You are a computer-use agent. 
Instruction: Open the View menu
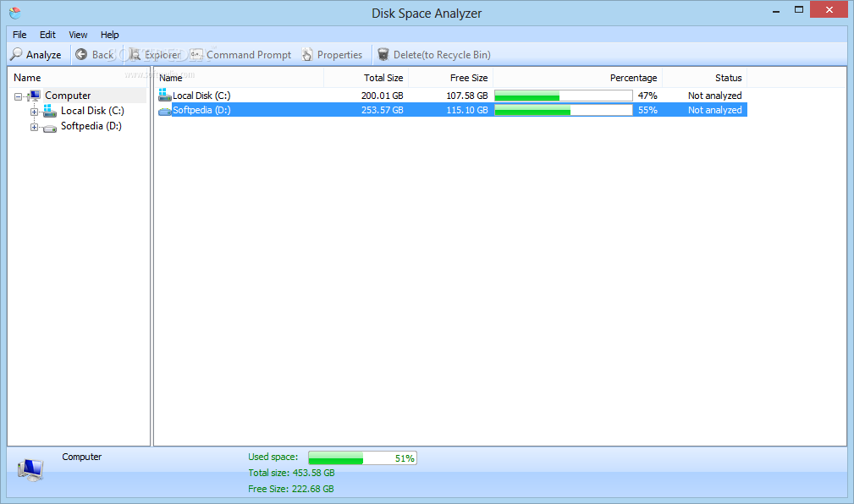point(78,35)
